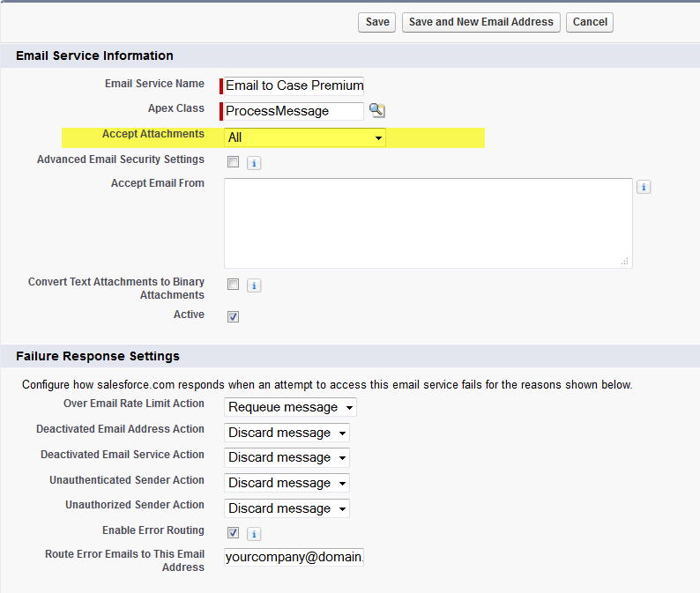This screenshot has width=700, height=593.
Task: Click info icon next to Accept Email From
Action: pos(644,187)
